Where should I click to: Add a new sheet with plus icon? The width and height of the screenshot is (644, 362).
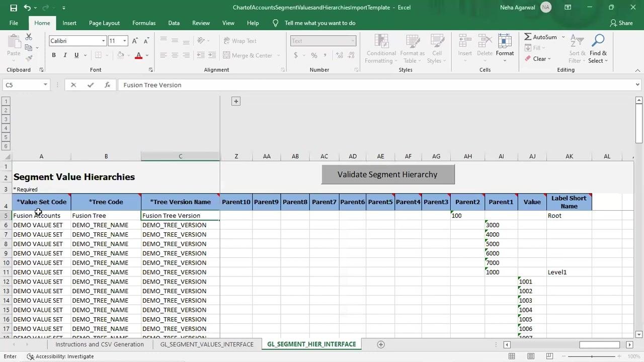(381, 344)
